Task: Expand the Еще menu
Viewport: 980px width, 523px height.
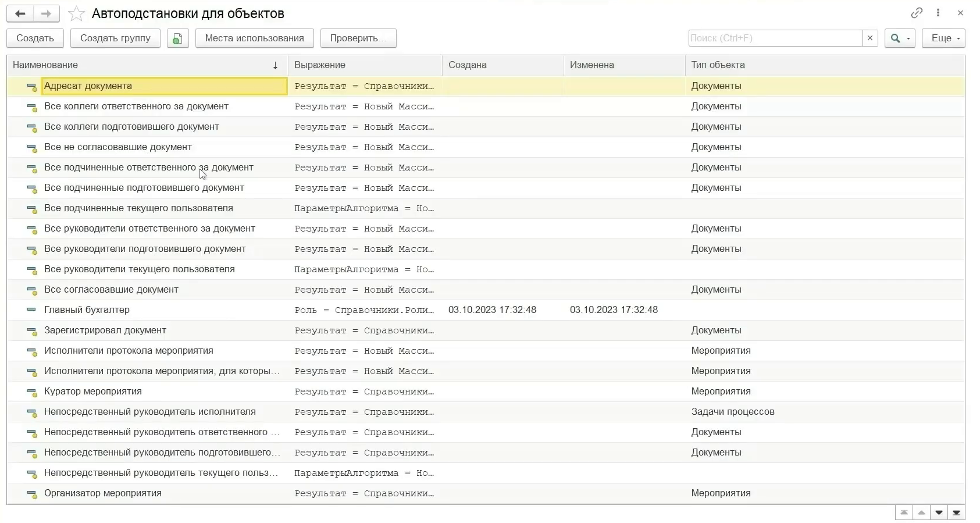Action: coord(943,38)
